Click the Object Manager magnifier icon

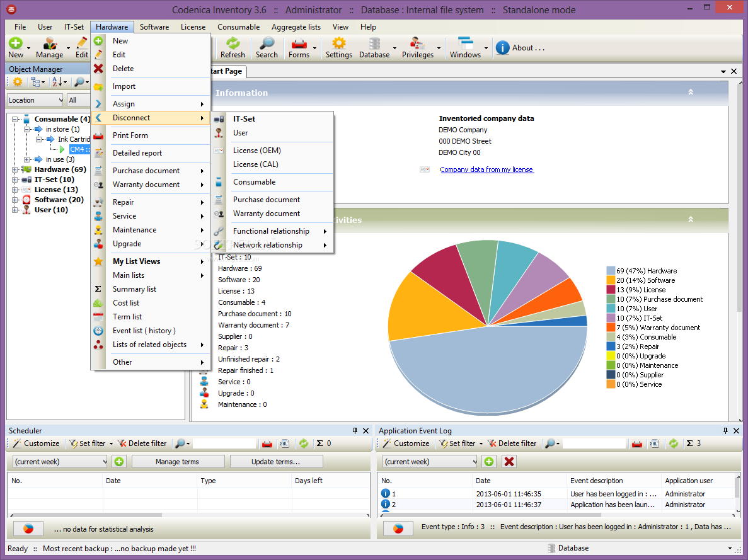79,82
